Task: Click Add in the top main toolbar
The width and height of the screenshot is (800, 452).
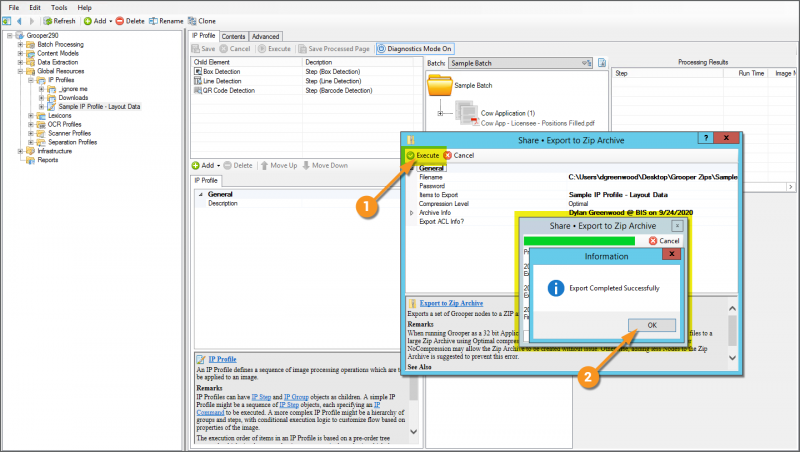Action: pyautogui.click(x=95, y=21)
